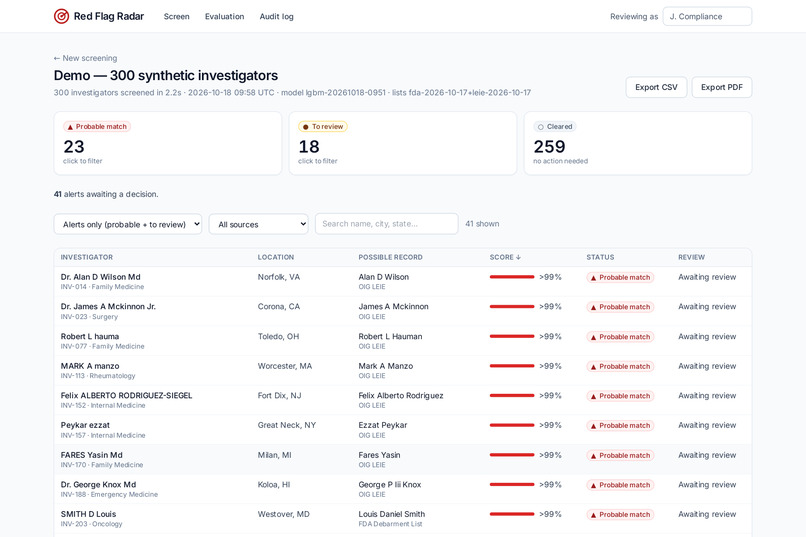
Task: Open Dr. Alan D Wilson Md row
Action: (x=403, y=282)
